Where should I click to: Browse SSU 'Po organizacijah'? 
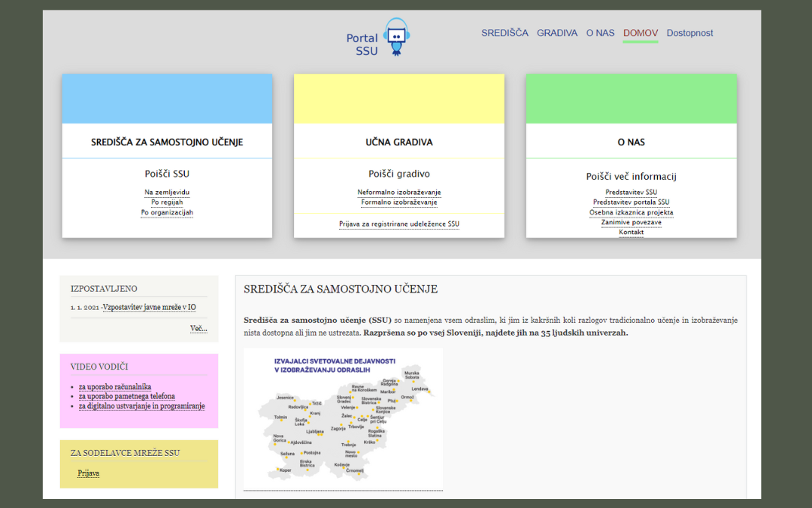tap(167, 213)
